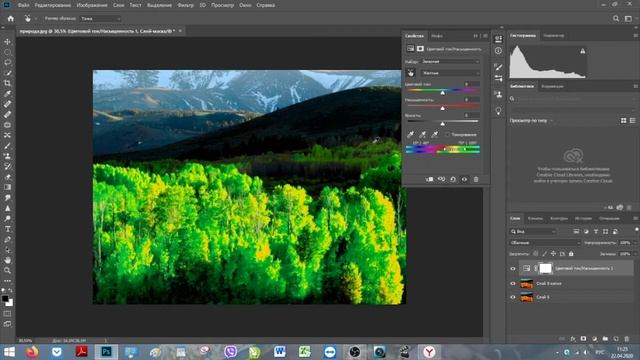Expand the Просмотр по типу dropdown in the Libraries panel
The height and width of the screenshot is (360, 640).
click(531, 120)
